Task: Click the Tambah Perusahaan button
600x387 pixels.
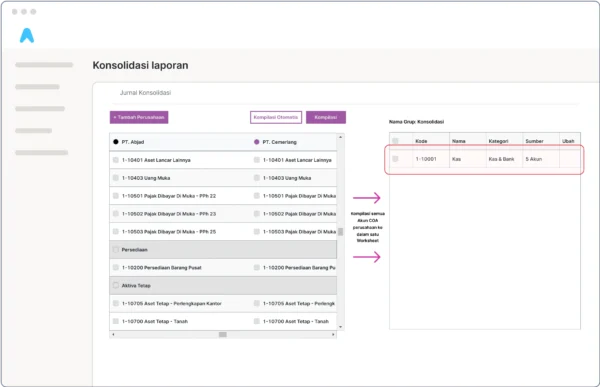Action: (x=139, y=117)
